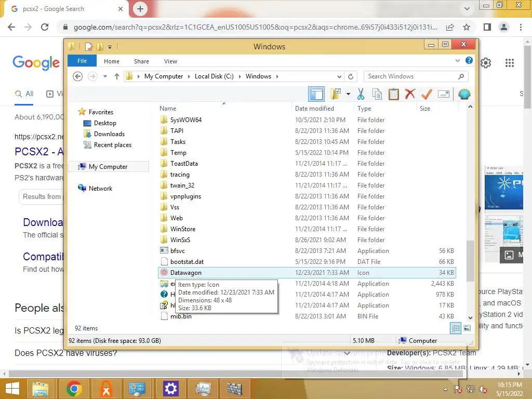Bookmark this page with the star icon
Screen dimensions: 532x399
click(x=467, y=27)
